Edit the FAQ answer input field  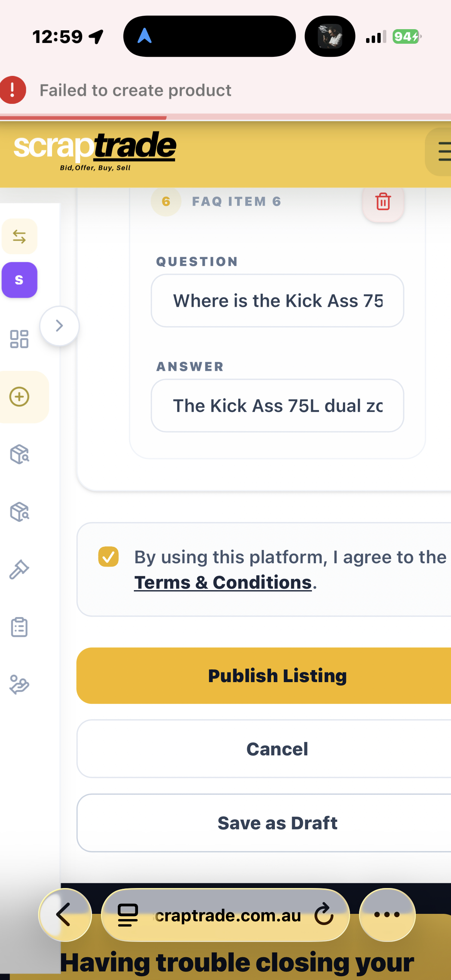277,406
